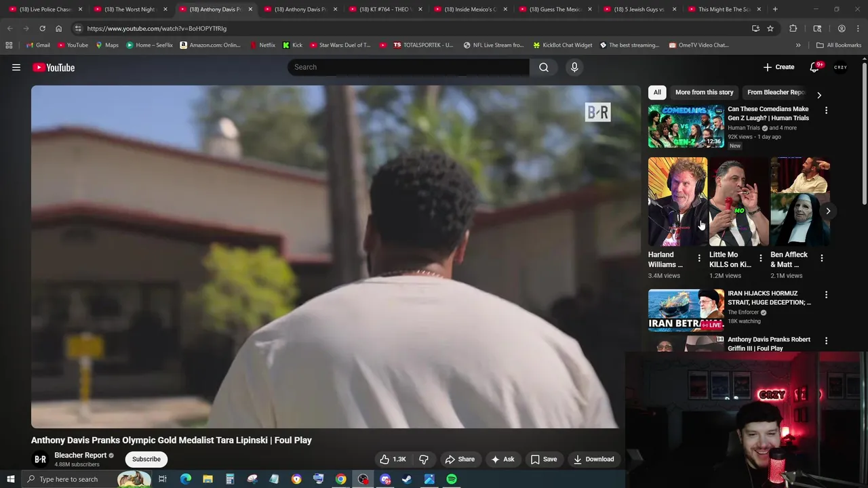Bookmark this page with star icon

pyautogui.click(x=770, y=28)
